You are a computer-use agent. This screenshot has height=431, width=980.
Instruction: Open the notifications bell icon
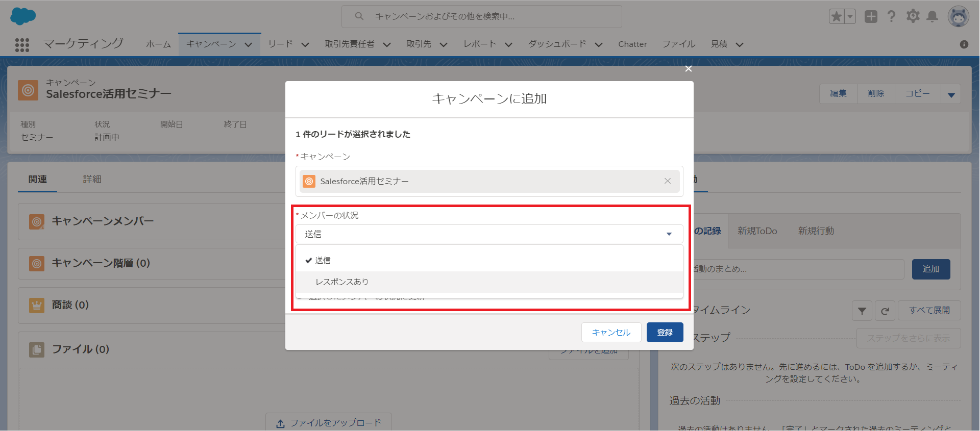(x=933, y=16)
